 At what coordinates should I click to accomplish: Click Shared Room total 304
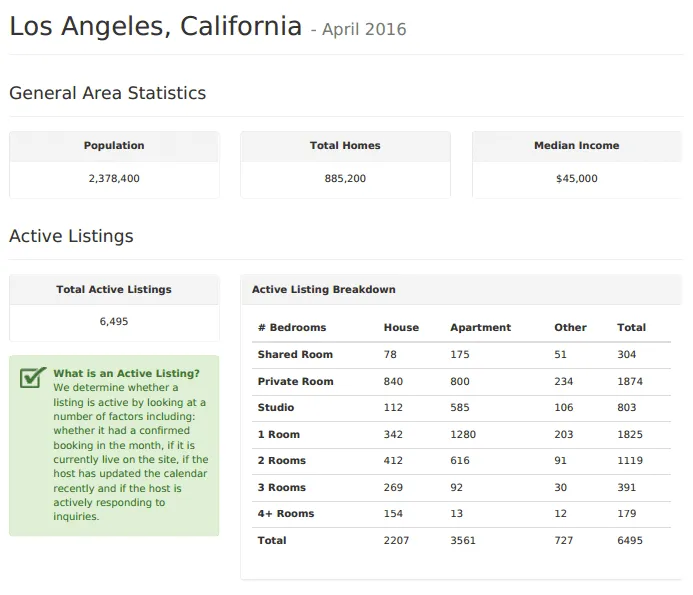[x=627, y=355]
